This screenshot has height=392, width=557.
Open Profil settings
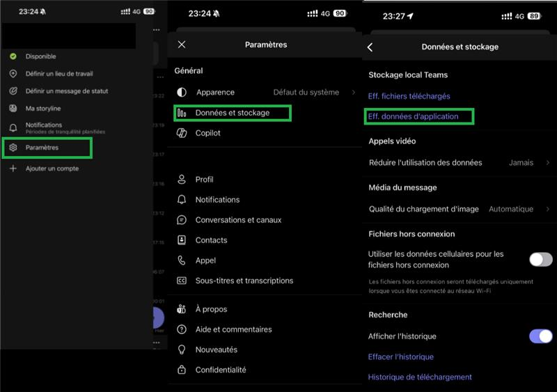point(265,180)
